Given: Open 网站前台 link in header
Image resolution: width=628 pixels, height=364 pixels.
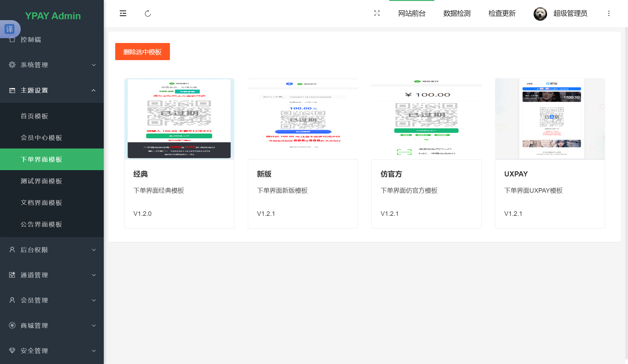Looking at the screenshot, I should coord(412,14).
